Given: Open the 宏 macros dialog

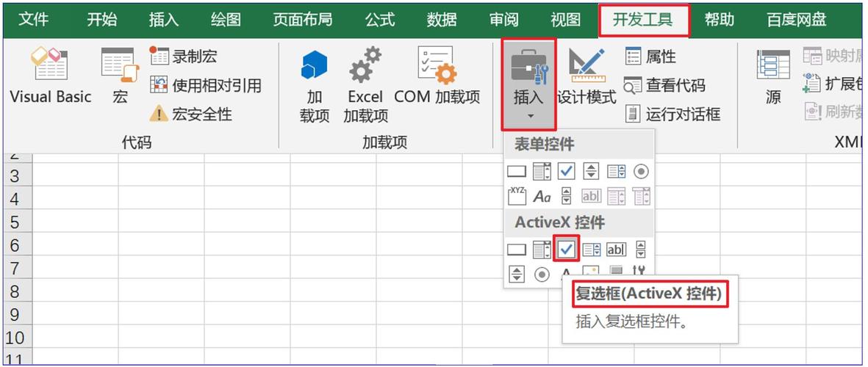Looking at the screenshot, I should [x=120, y=77].
